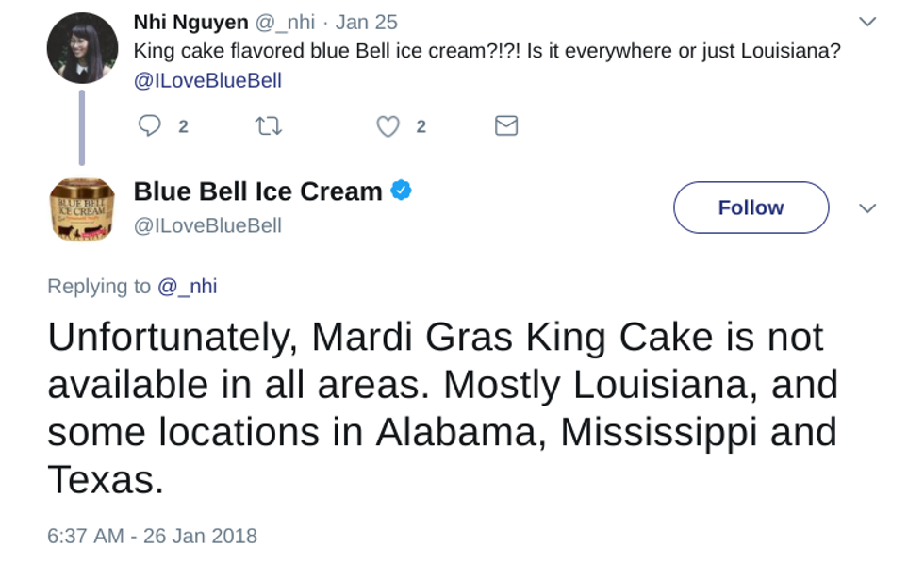Click the reply count number 2
This screenshot has width=924, height=564.
point(183,126)
